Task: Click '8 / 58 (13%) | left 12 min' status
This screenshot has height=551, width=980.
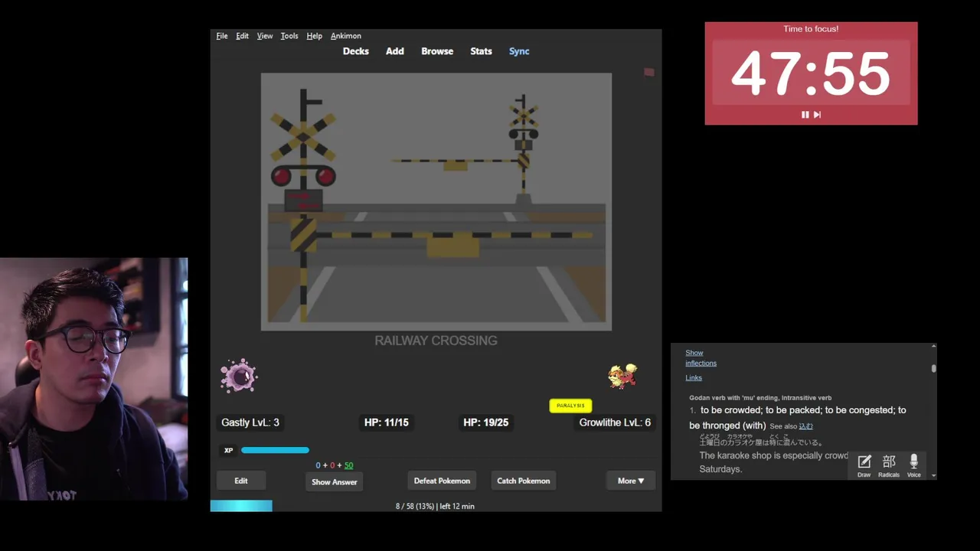Action: pos(435,506)
